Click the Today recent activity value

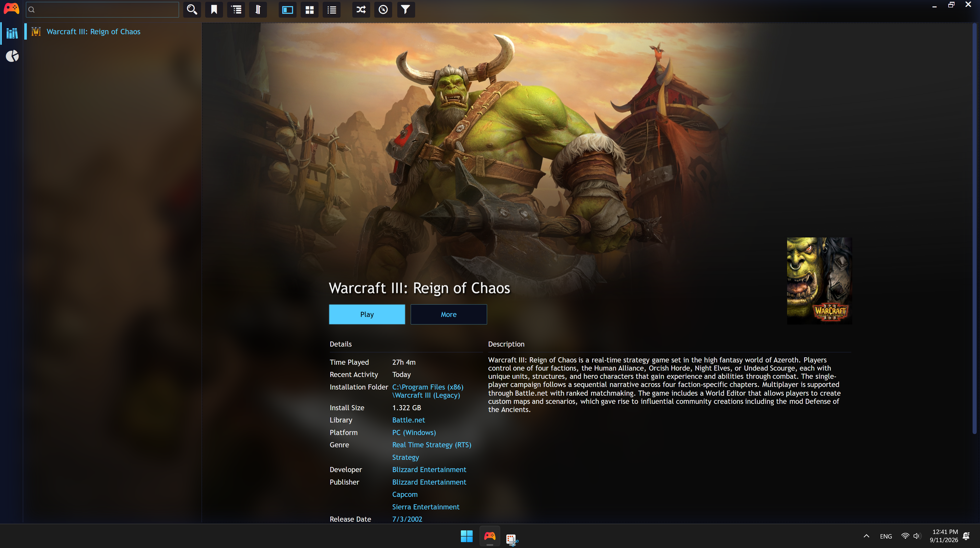401,374
